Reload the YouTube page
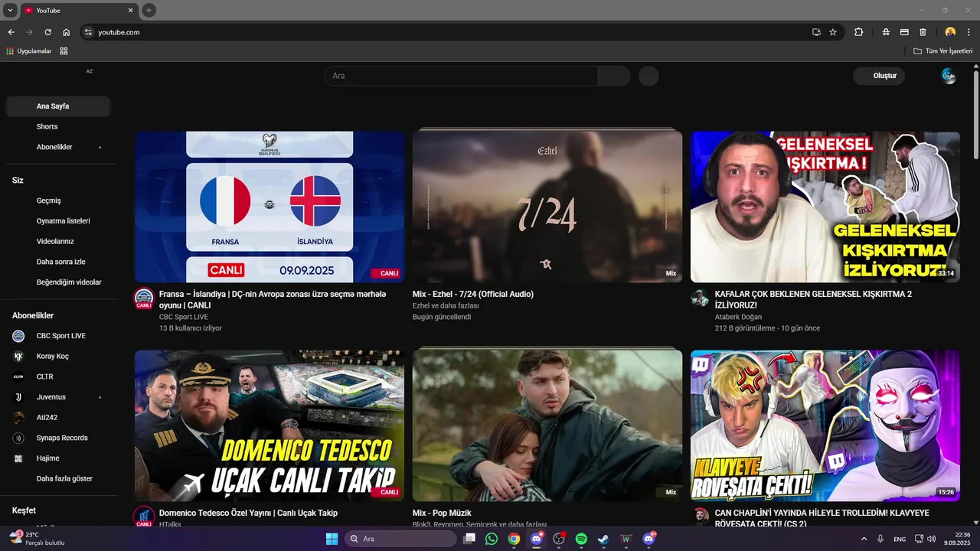Image resolution: width=980 pixels, height=551 pixels. 47,32
